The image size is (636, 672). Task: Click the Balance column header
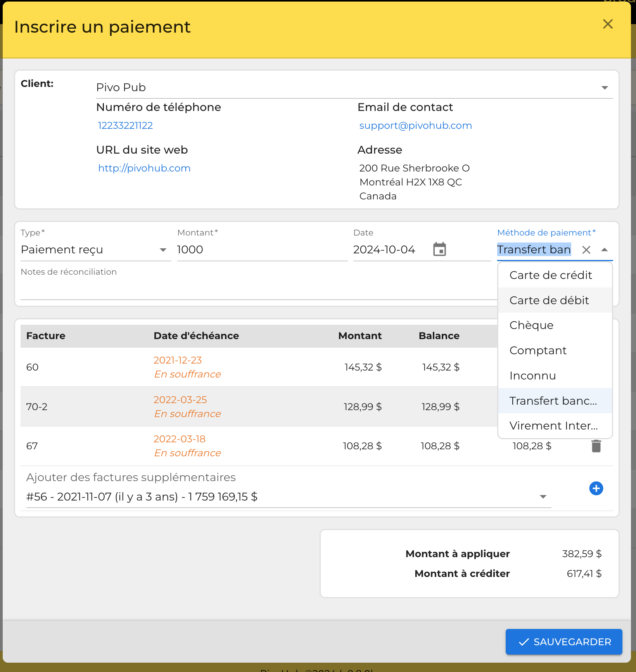coord(439,336)
